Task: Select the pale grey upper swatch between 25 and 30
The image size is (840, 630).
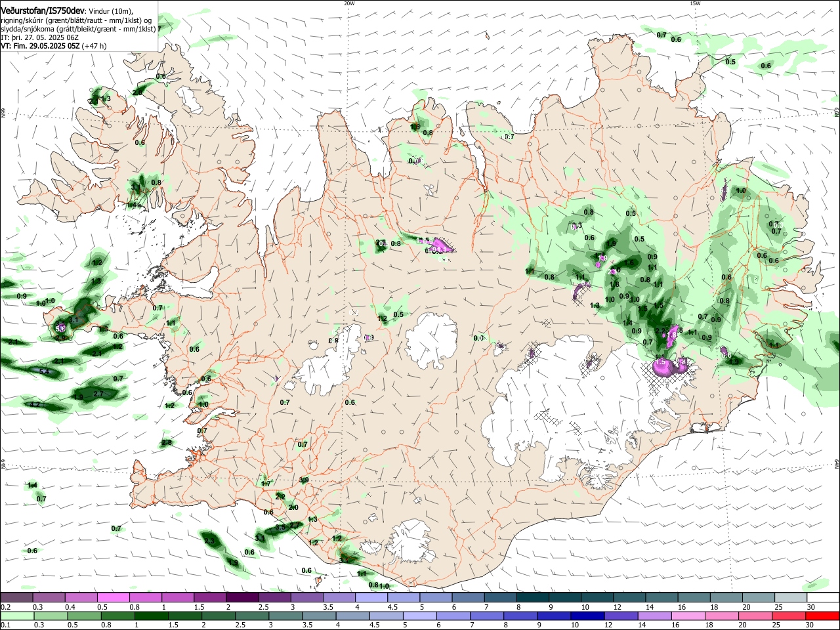Action: (791, 597)
